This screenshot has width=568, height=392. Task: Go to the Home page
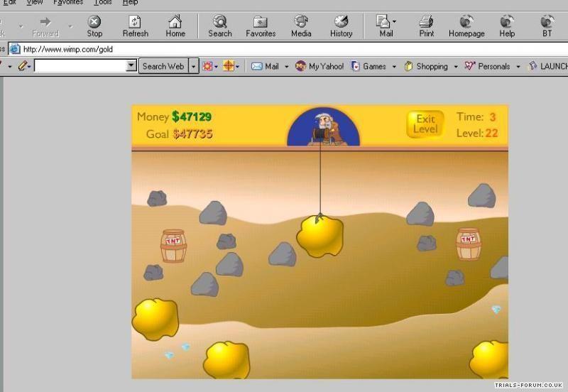coord(175,26)
